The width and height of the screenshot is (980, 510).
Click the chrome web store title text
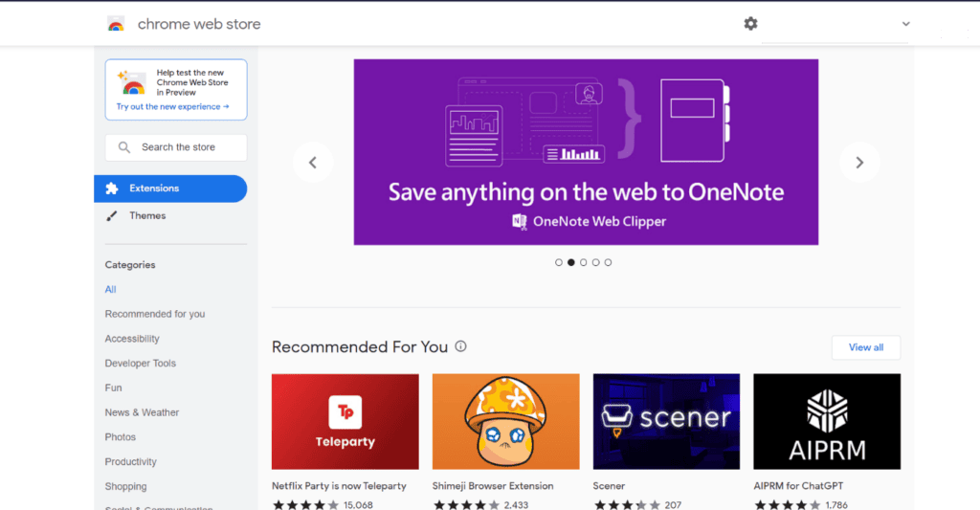click(199, 24)
